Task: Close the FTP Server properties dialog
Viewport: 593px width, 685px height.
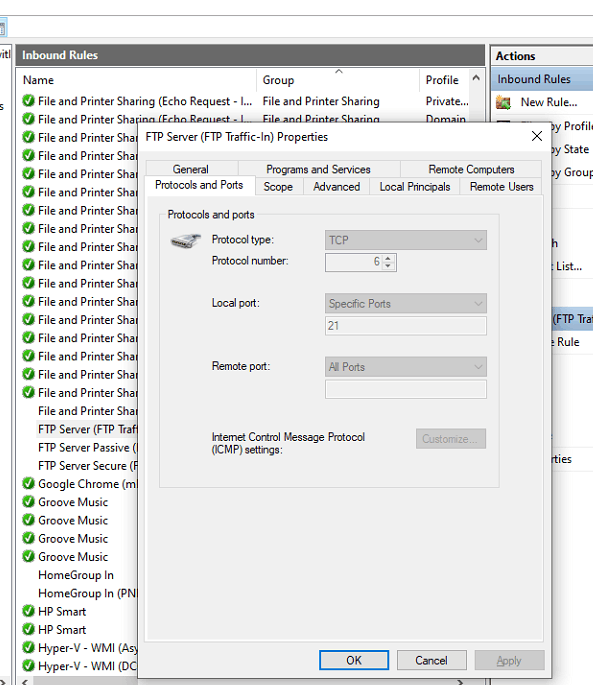Action: [x=537, y=136]
